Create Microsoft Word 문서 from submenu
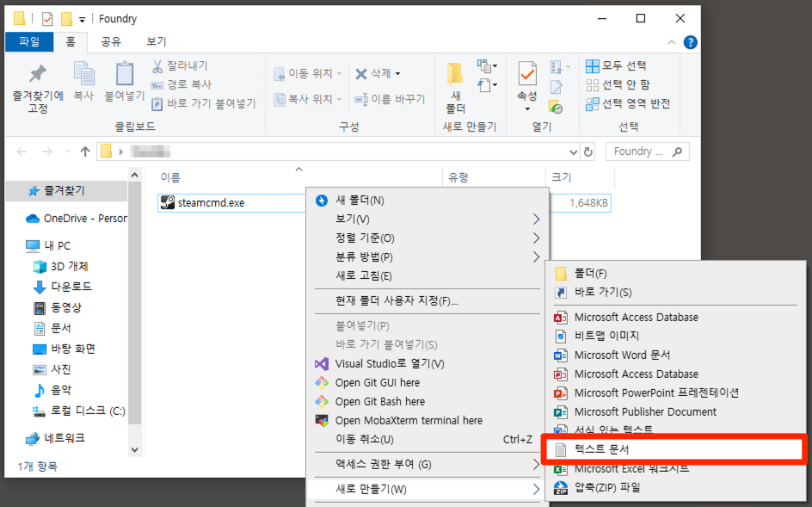812x507 pixels. pos(674,356)
